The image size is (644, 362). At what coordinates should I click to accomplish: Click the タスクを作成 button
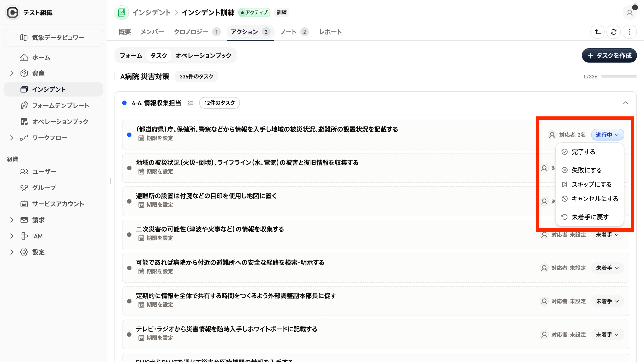pyautogui.click(x=609, y=55)
